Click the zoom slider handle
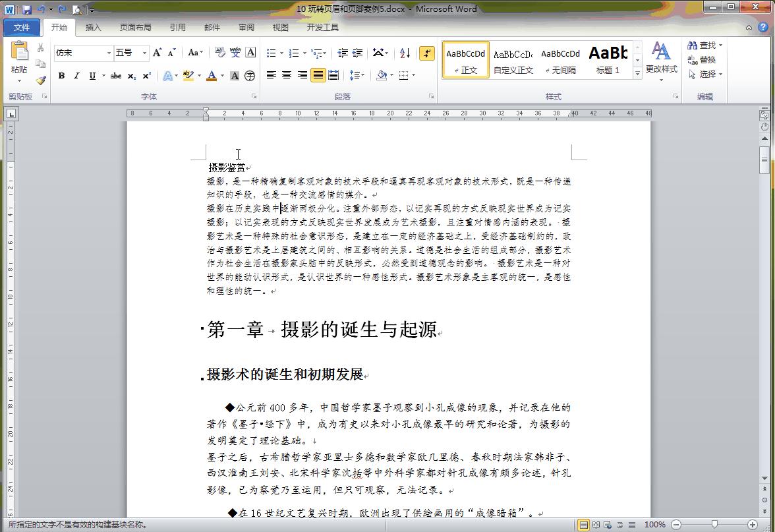Image resolution: width=775 pixels, height=532 pixels. click(x=714, y=524)
